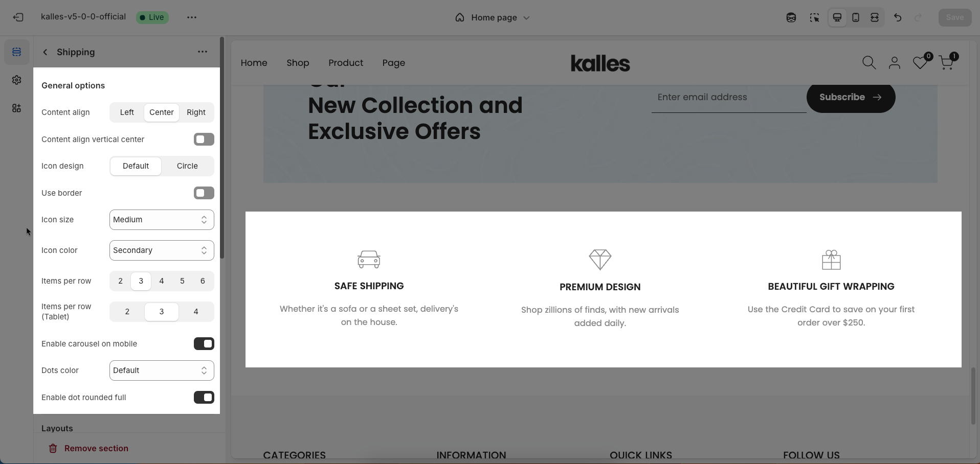Open the App embeds icon in sidebar
Viewport: 980px width, 464px height.
[x=17, y=108]
